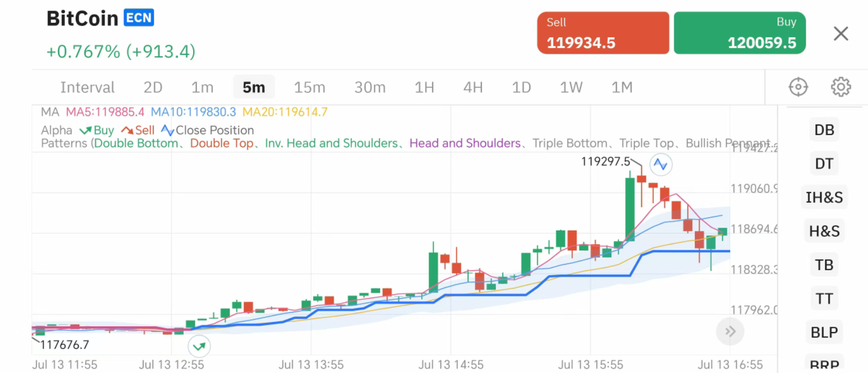Click the 118694.6 price axis label

click(754, 229)
